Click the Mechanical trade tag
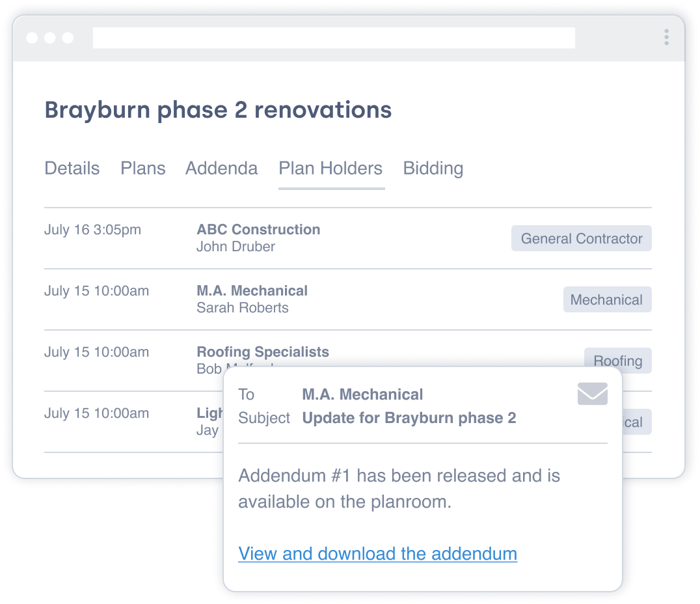 click(x=606, y=300)
